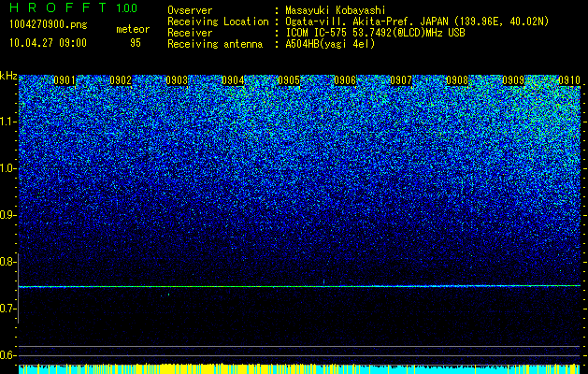This screenshot has height=374, width=588.
Task: Click the 0.8 kHz axis label
Action: pyautogui.click(x=7, y=262)
